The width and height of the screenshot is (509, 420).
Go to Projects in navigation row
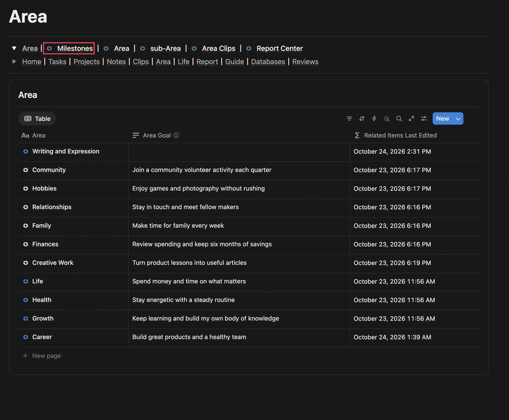87,62
